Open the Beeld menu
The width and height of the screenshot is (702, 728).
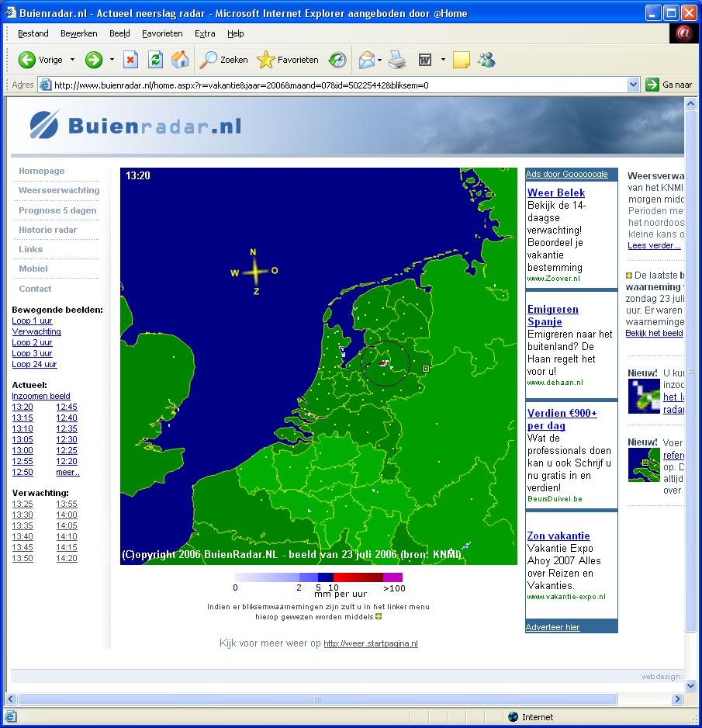click(x=119, y=33)
